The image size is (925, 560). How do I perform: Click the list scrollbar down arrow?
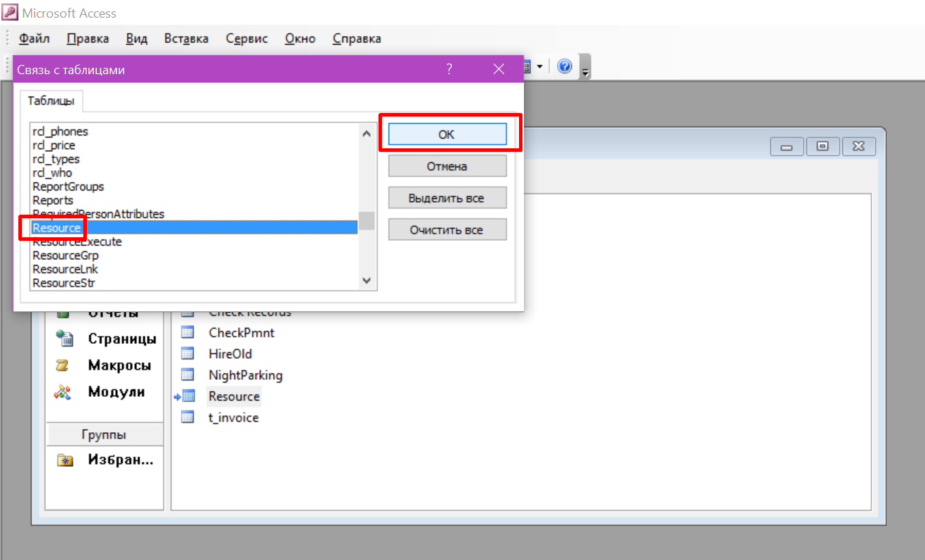(x=366, y=281)
